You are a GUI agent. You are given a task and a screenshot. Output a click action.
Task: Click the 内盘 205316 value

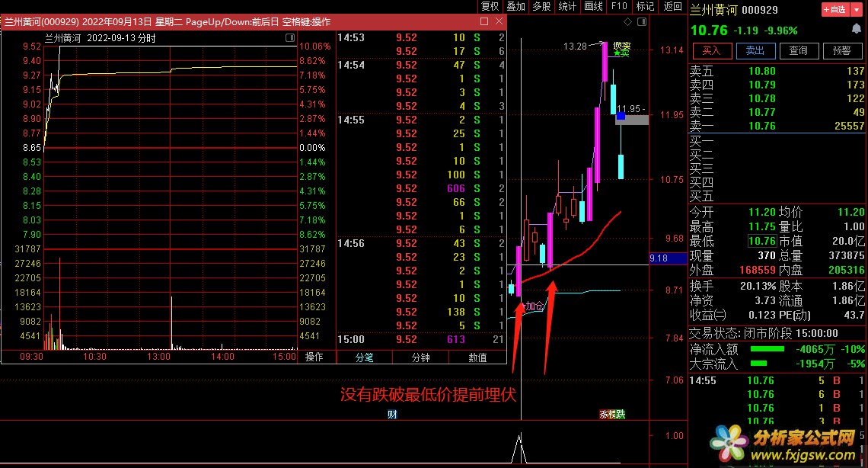[847, 270]
